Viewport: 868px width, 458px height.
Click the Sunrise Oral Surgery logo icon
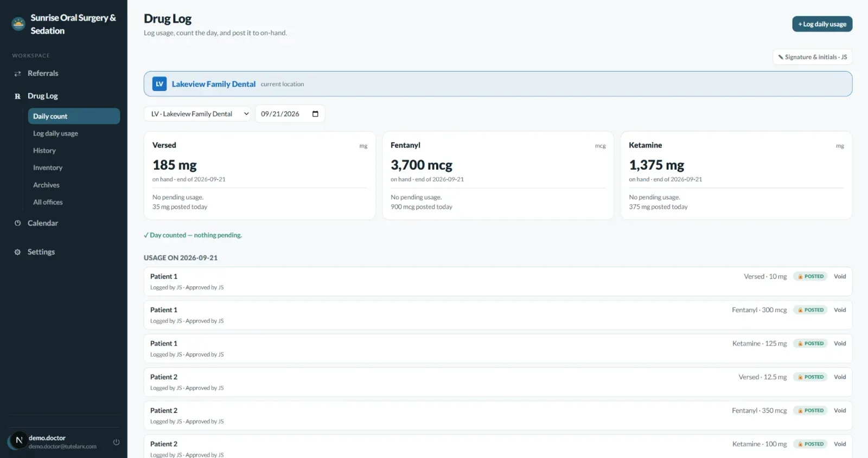[x=18, y=24]
